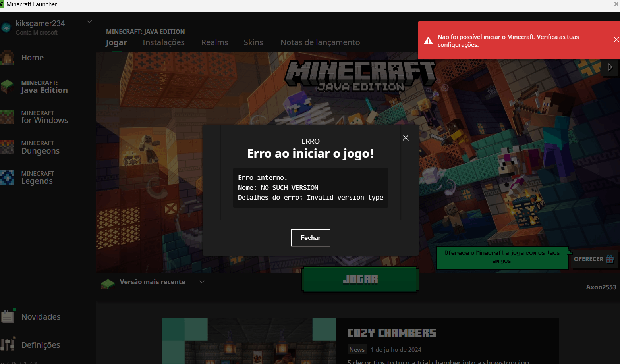Click the Invalid version type error detail
The width and height of the screenshot is (620, 364).
[345, 197]
